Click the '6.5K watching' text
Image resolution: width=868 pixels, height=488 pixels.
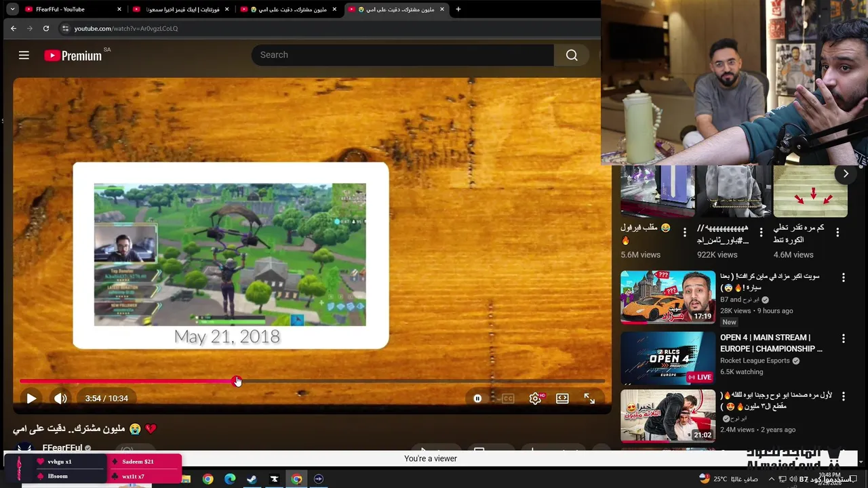point(741,372)
